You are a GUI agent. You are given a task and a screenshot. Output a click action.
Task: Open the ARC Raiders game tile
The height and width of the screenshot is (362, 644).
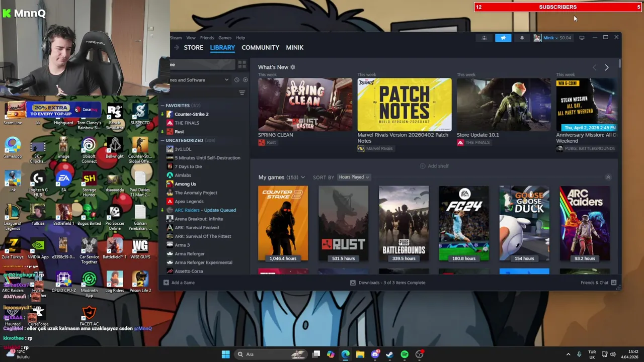pyautogui.click(x=585, y=224)
